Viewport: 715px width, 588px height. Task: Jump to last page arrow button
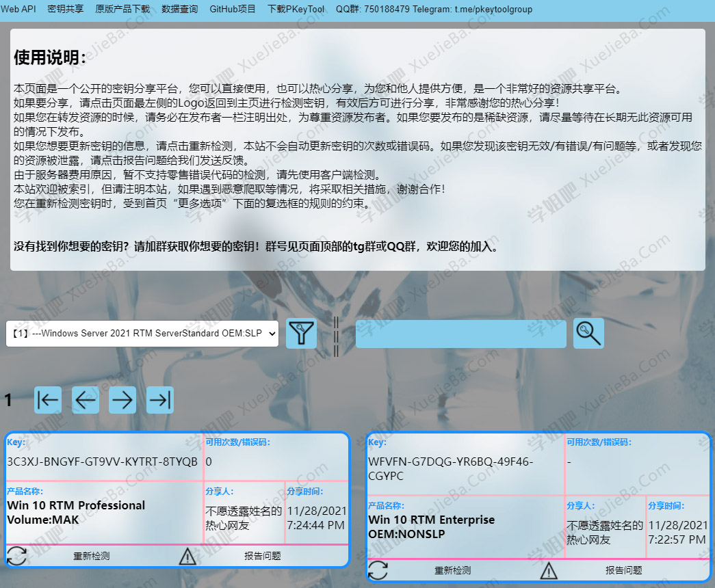click(160, 400)
